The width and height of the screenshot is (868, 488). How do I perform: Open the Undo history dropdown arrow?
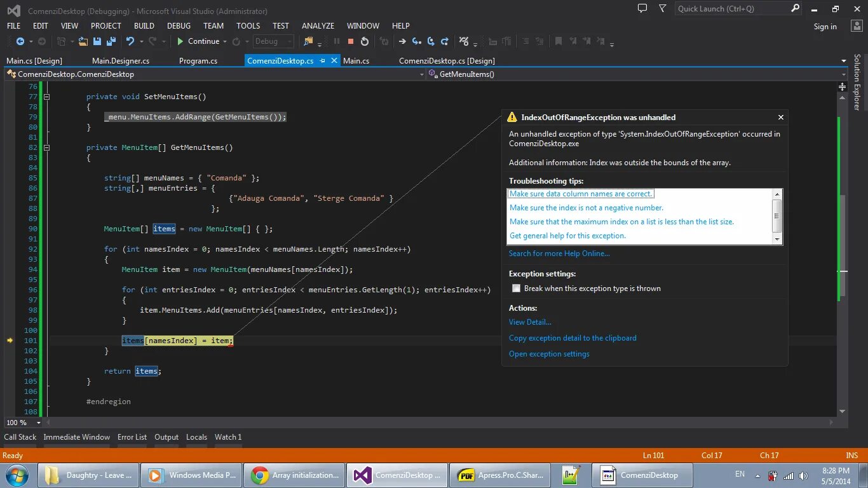click(141, 41)
